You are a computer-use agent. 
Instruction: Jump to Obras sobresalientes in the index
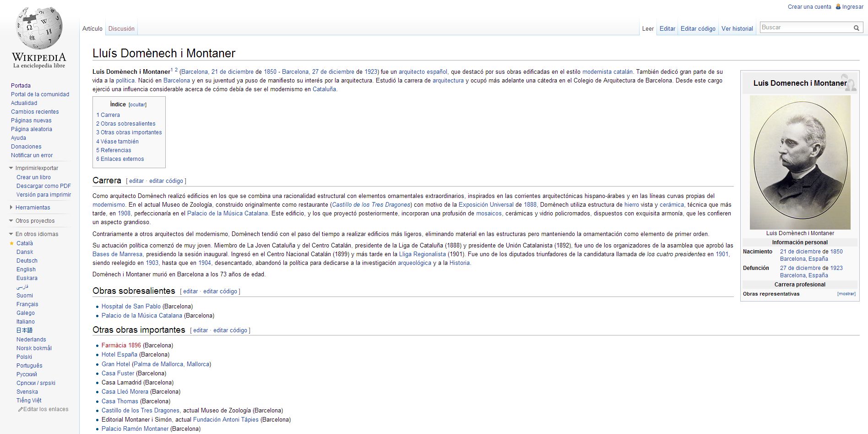126,124
